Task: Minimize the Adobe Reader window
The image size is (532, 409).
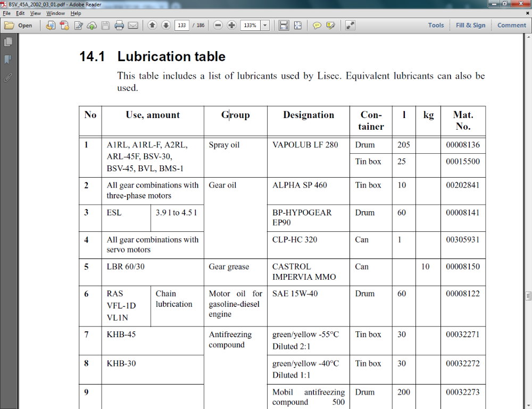Action: click(x=494, y=4)
